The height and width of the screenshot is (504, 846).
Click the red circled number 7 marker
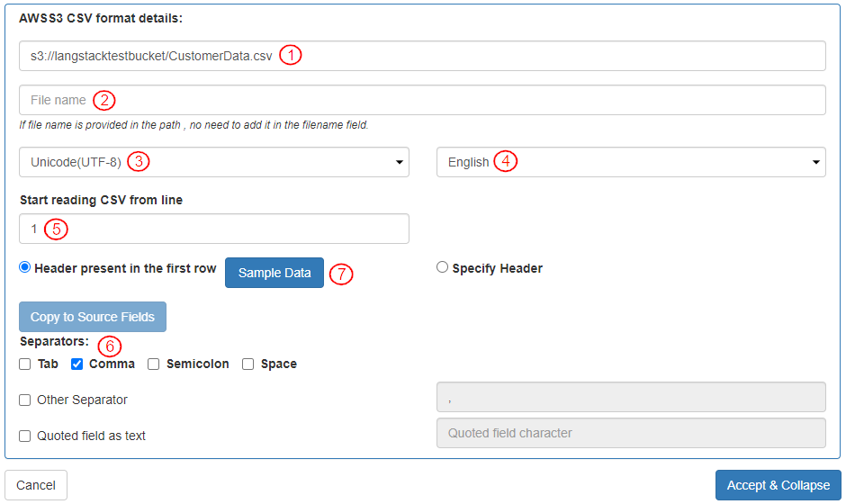point(341,274)
